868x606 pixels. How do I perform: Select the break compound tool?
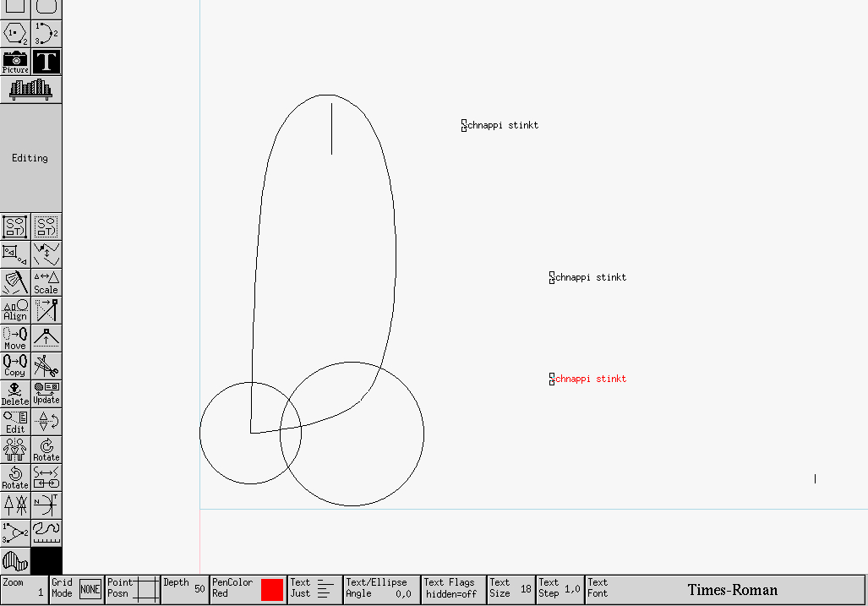coord(46,227)
